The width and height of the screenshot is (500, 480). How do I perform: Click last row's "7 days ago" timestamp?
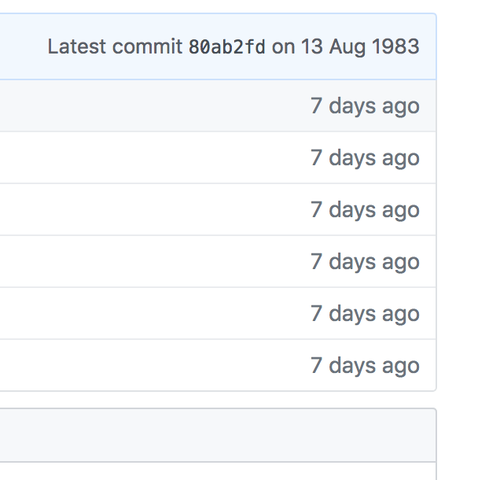365,366
